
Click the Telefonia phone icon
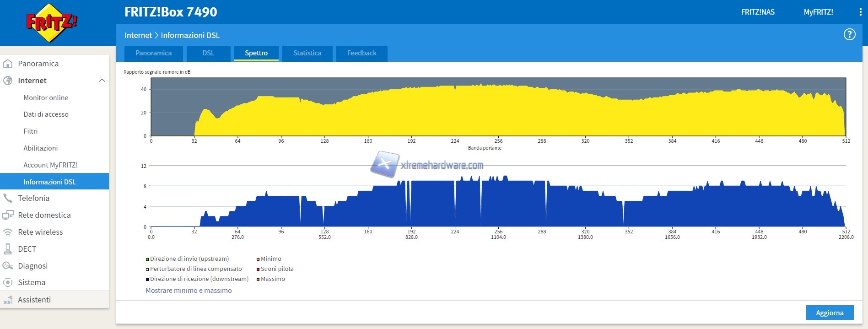coord(8,198)
